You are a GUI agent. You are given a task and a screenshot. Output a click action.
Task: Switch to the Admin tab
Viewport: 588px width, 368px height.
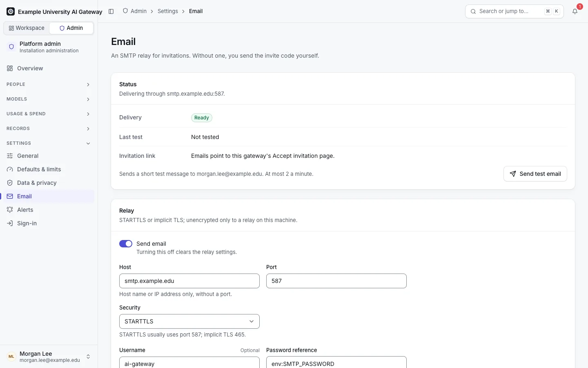(x=71, y=28)
